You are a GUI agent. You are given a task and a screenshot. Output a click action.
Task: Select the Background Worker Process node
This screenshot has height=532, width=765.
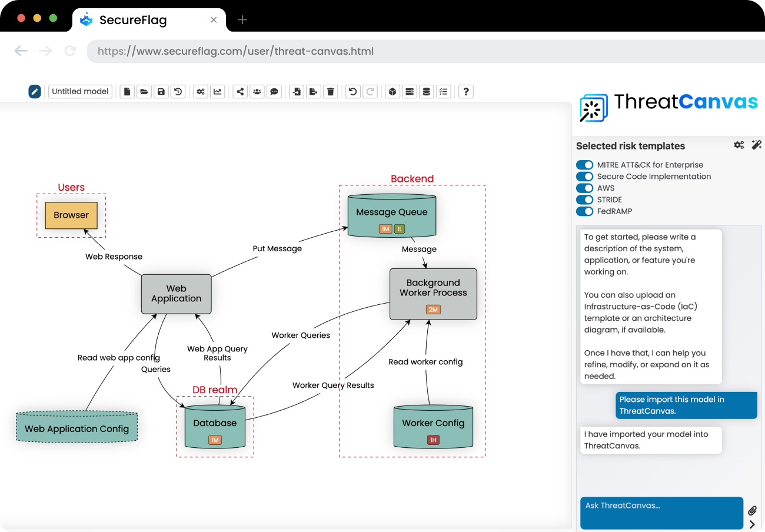[433, 294]
